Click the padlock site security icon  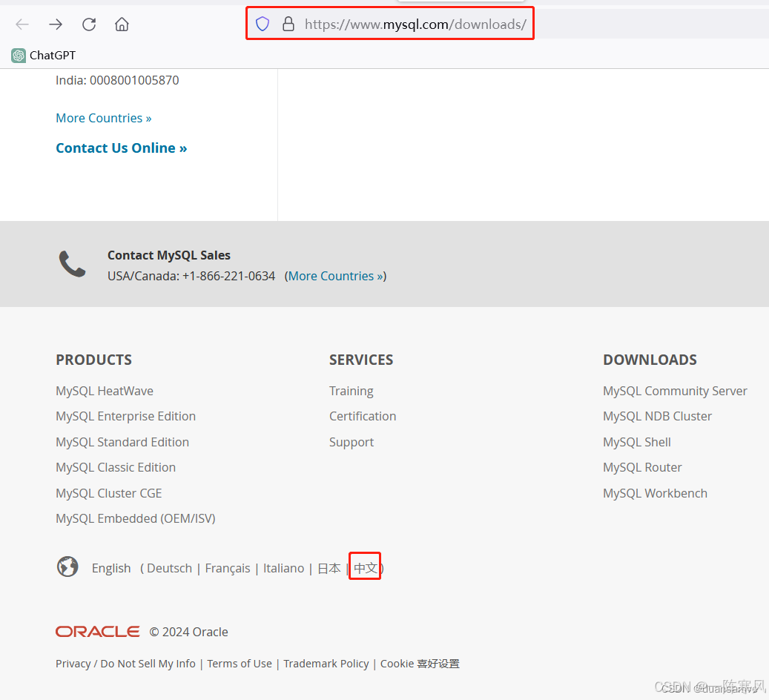288,24
